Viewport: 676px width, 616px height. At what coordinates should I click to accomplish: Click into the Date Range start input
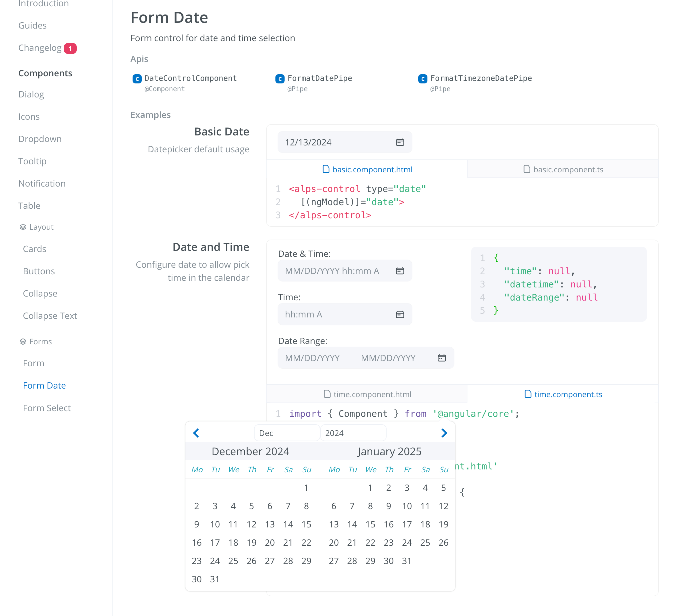click(x=313, y=357)
